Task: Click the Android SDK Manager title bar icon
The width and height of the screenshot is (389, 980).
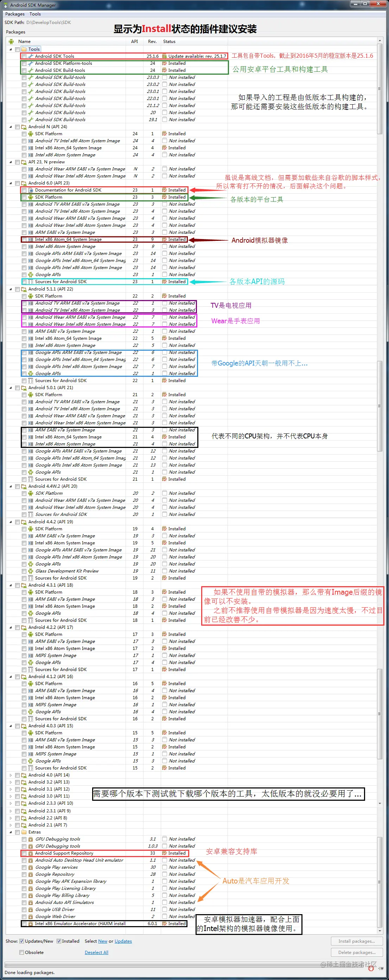Action: [5, 5]
